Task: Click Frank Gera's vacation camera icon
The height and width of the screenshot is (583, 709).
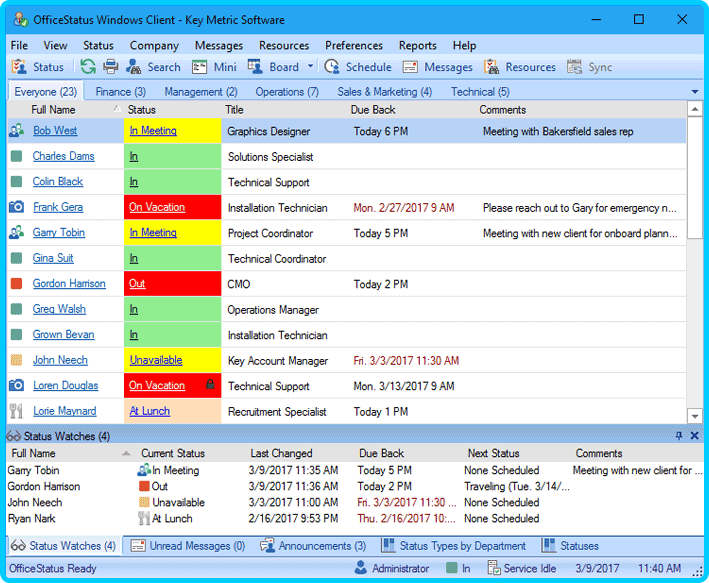Action: (17, 207)
